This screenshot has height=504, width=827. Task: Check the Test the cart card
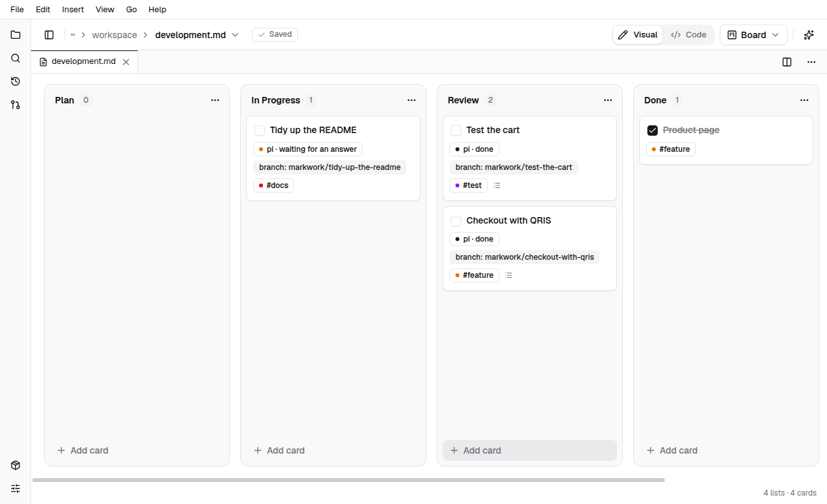tap(456, 131)
